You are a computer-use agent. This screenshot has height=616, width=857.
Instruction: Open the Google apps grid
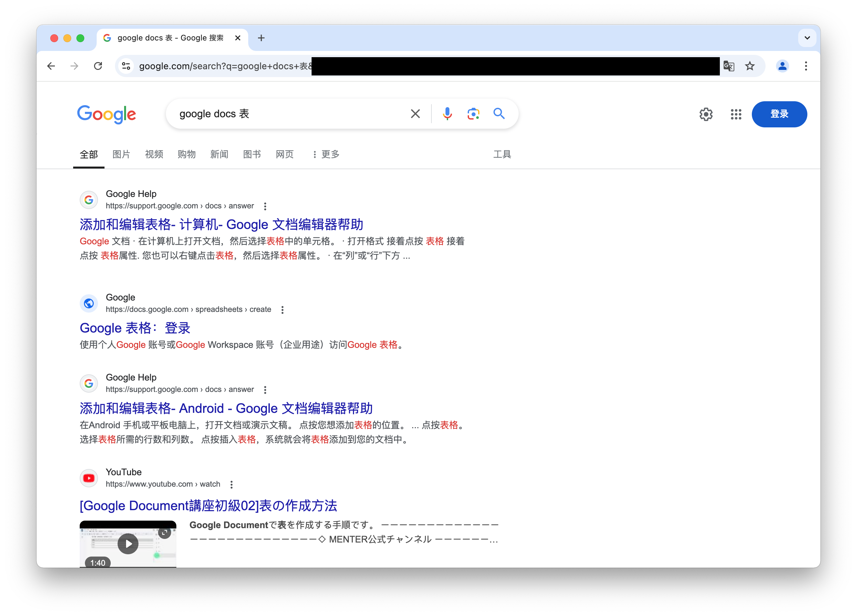736,114
